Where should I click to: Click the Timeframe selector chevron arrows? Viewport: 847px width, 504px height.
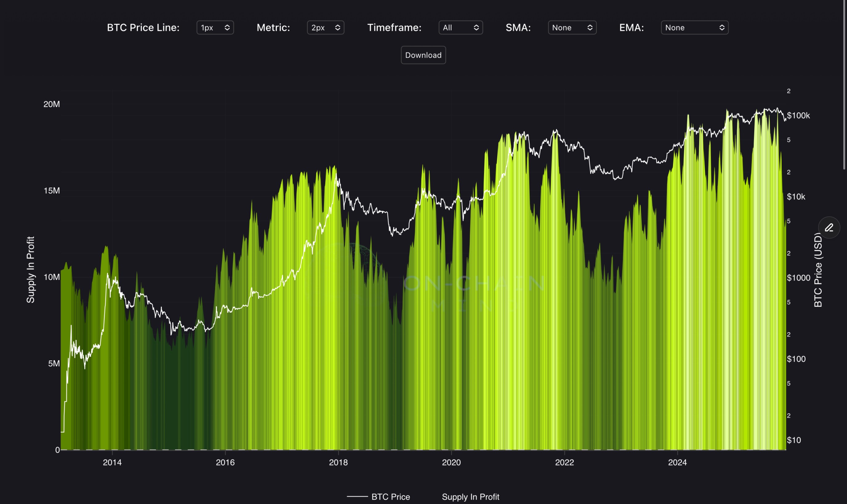coord(476,27)
